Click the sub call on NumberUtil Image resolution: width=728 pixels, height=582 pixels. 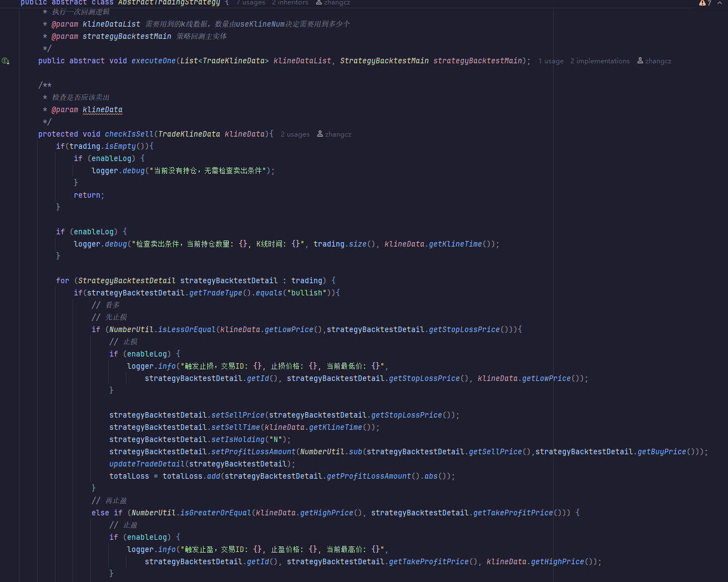point(356,452)
